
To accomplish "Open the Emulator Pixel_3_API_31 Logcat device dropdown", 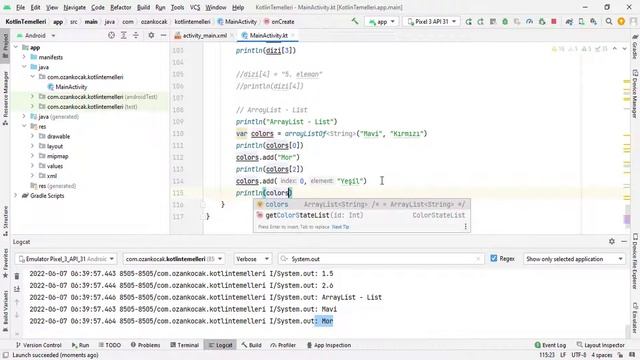I will [x=67, y=259].
